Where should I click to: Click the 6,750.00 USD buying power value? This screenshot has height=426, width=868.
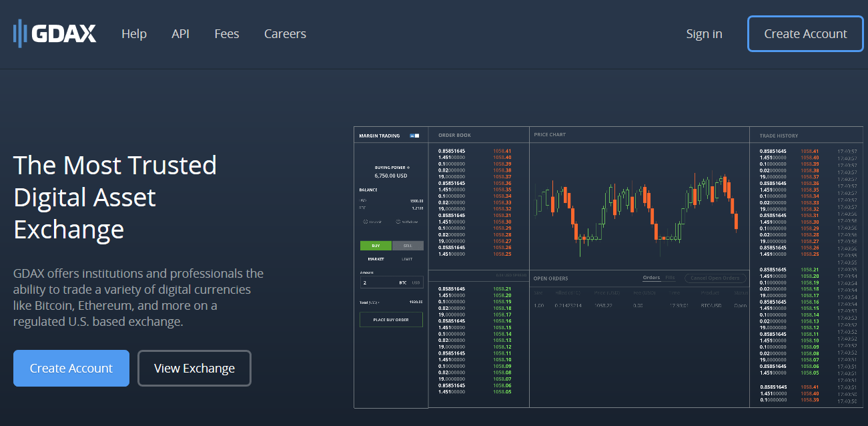[391, 176]
